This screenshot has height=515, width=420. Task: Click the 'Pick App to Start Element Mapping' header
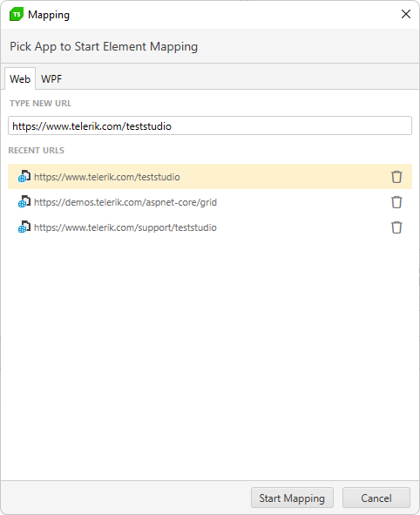(x=104, y=47)
